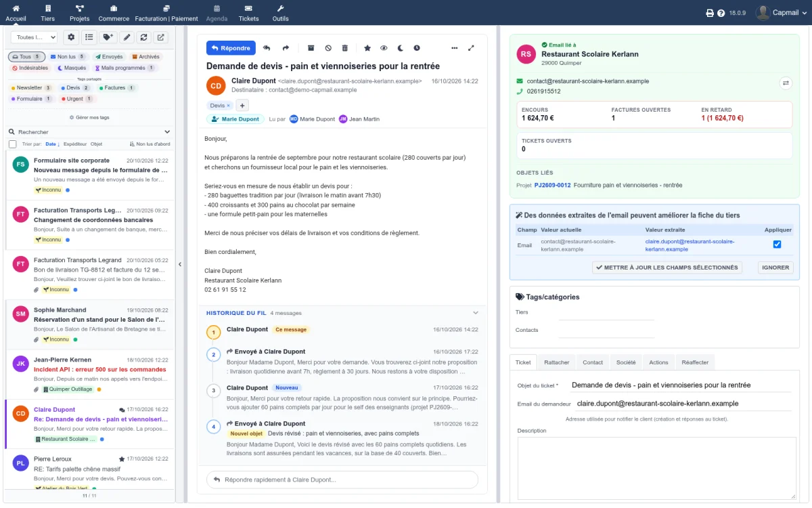This screenshot has width=812, height=508.
Task: Collapse the mail list panel arrow
Action: [x=180, y=264]
